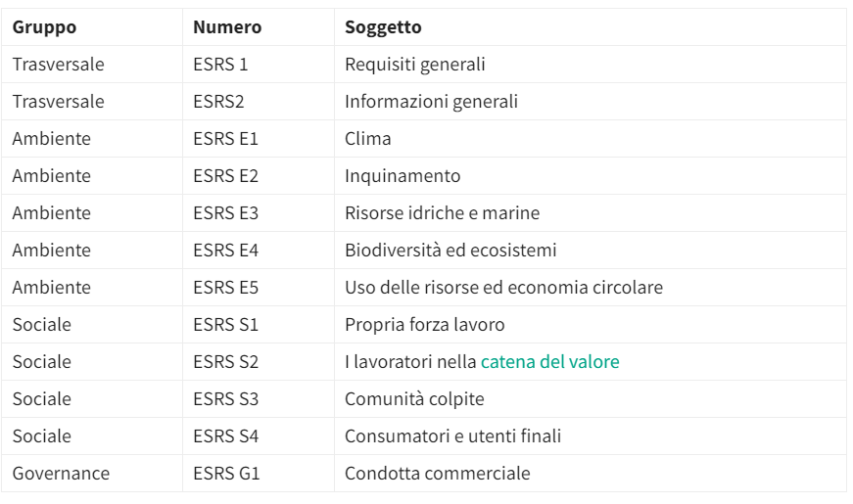Click the 'Numero' column header
This screenshot has height=504, width=853.
(227, 27)
